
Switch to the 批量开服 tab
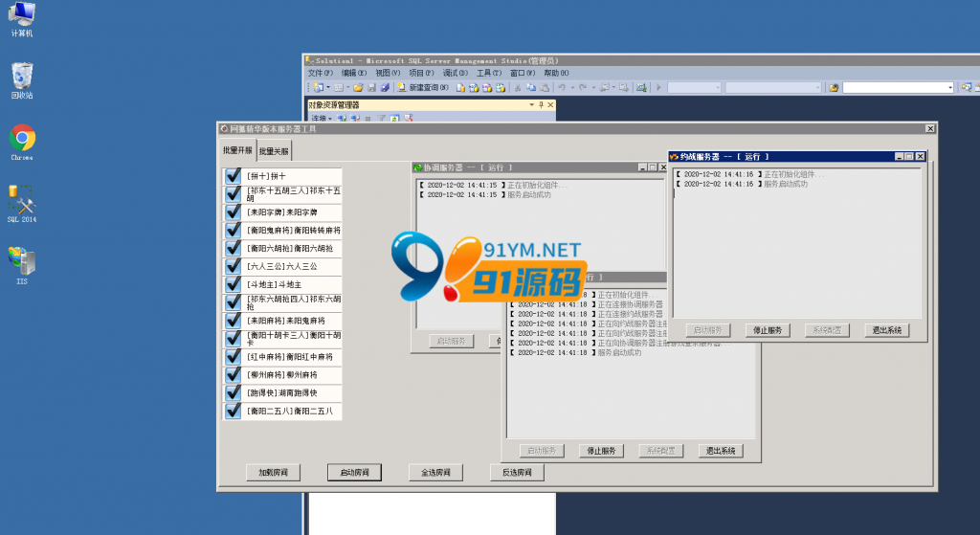pyautogui.click(x=237, y=150)
